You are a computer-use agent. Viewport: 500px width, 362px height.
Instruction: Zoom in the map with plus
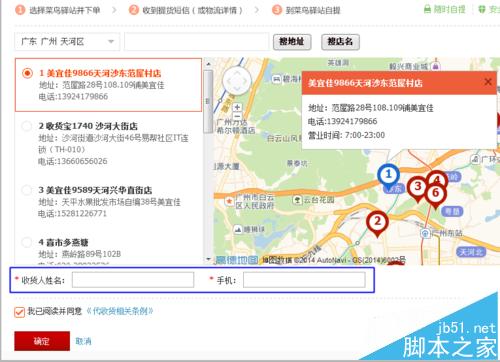pyautogui.click(x=237, y=107)
